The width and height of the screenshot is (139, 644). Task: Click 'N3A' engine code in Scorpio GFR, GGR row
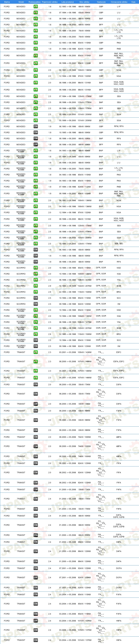coord(119,274)
